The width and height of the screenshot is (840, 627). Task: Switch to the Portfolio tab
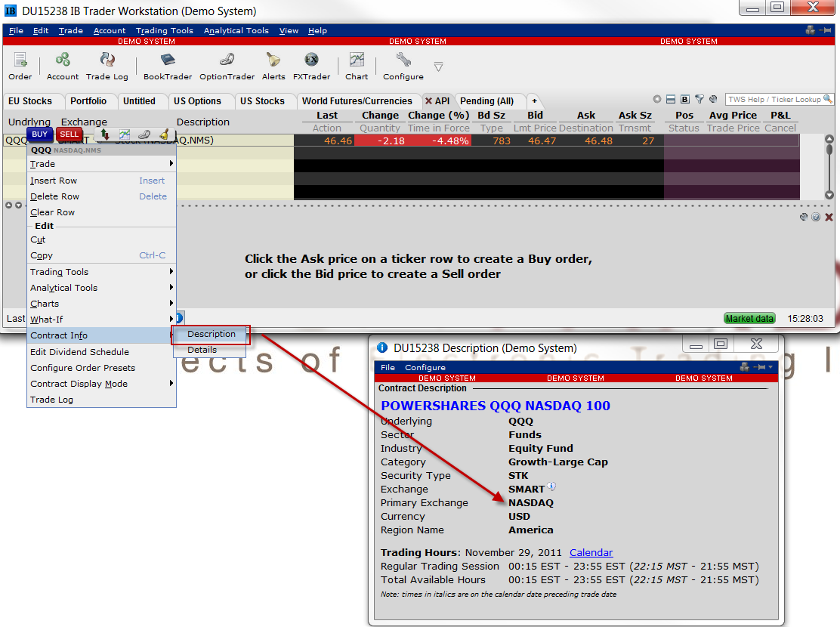[88, 100]
